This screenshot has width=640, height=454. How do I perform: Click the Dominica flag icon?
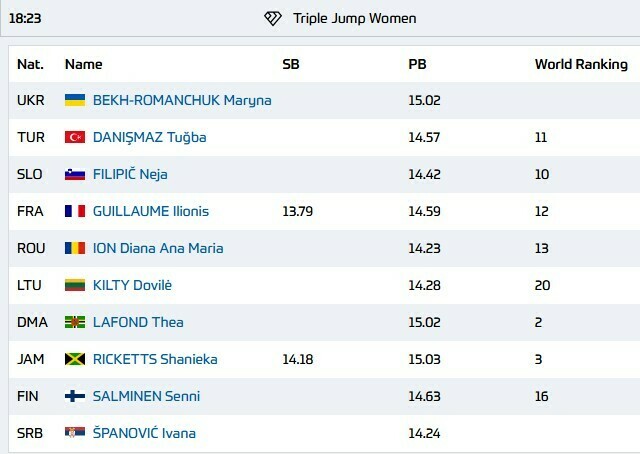click(x=74, y=322)
